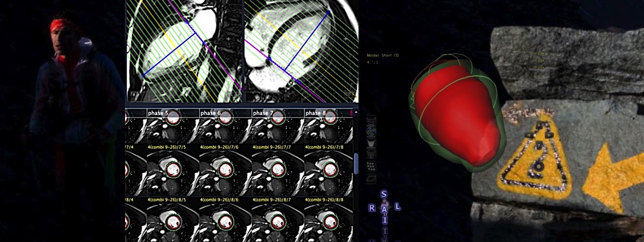This screenshot has height=242, width=644.
Task: Click the first 3D view icon above the globe
Action: [371, 119]
